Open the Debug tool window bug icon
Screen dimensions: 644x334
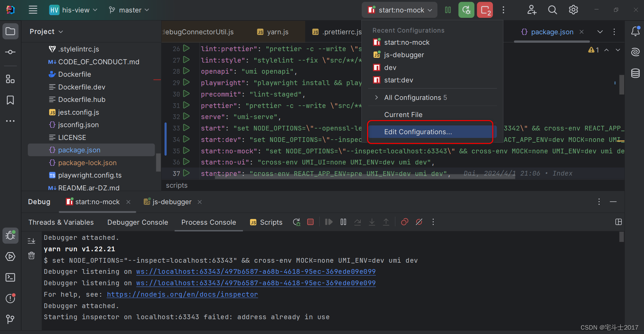point(10,235)
